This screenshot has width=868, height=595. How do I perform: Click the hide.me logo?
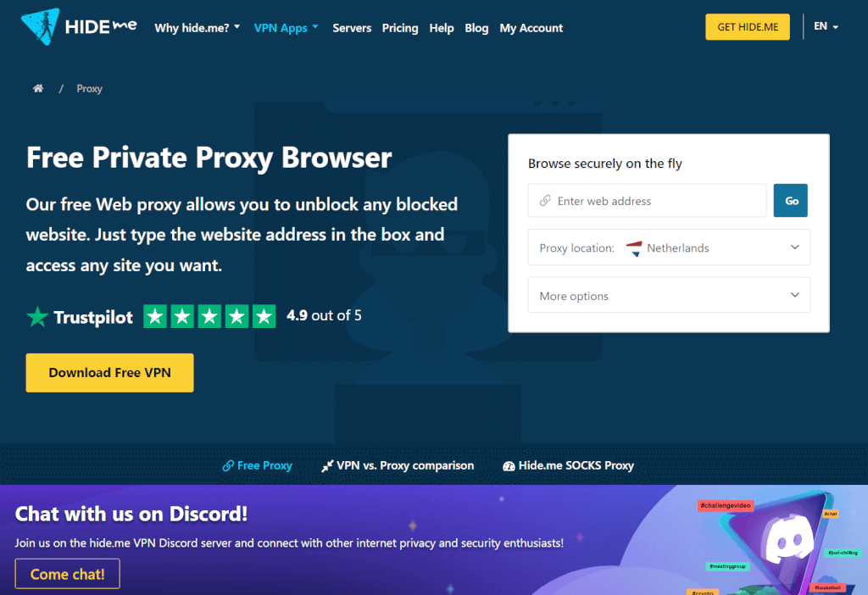point(79,26)
